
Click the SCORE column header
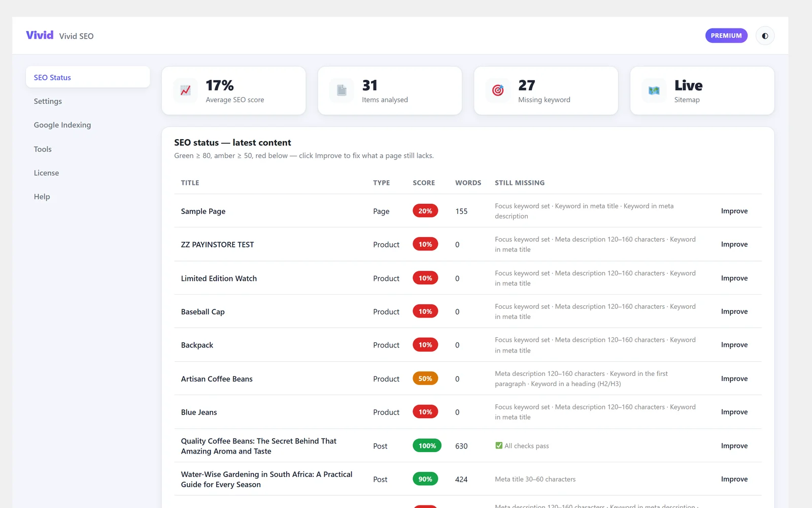pyautogui.click(x=424, y=183)
